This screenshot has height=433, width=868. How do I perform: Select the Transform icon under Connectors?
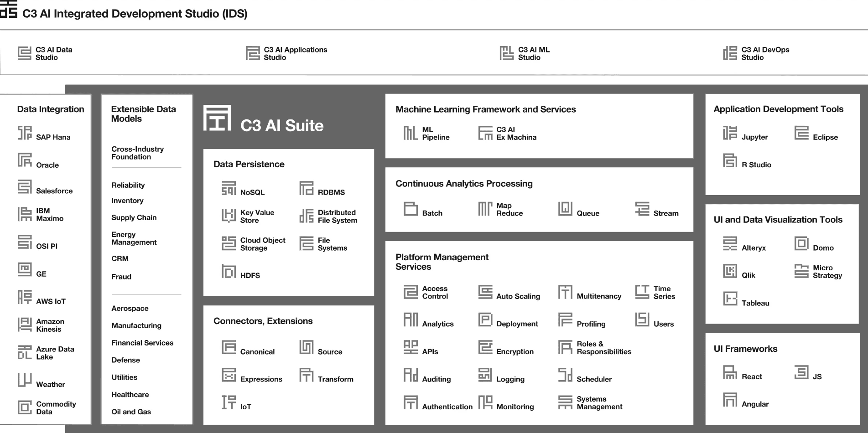(307, 375)
